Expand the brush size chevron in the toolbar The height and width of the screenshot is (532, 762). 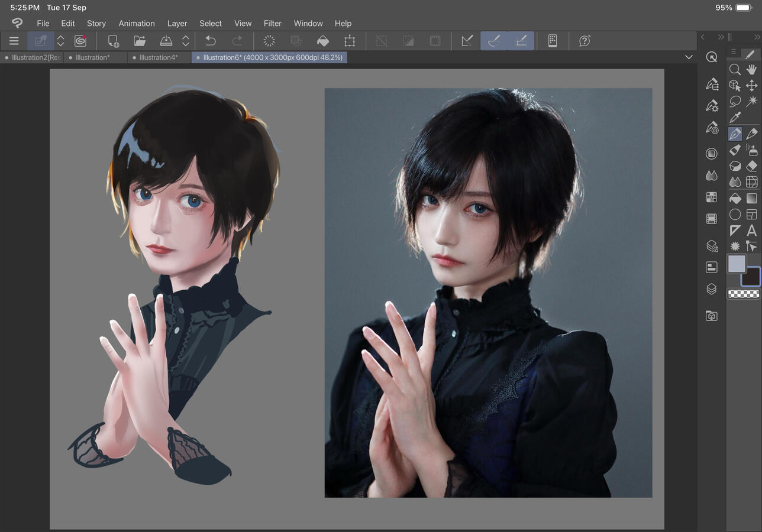point(61,40)
